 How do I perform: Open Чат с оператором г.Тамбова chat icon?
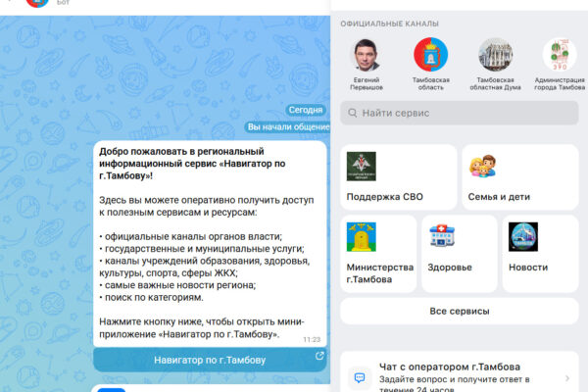(360, 377)
